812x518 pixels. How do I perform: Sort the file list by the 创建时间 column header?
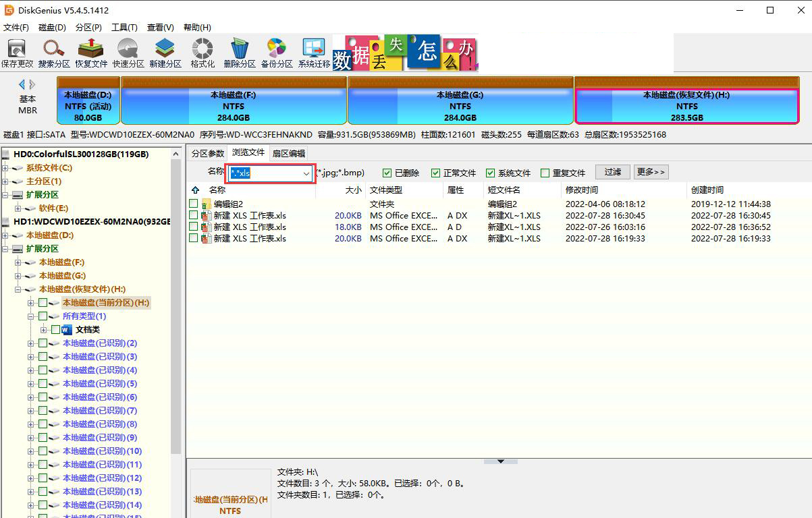tap(748, 190)
